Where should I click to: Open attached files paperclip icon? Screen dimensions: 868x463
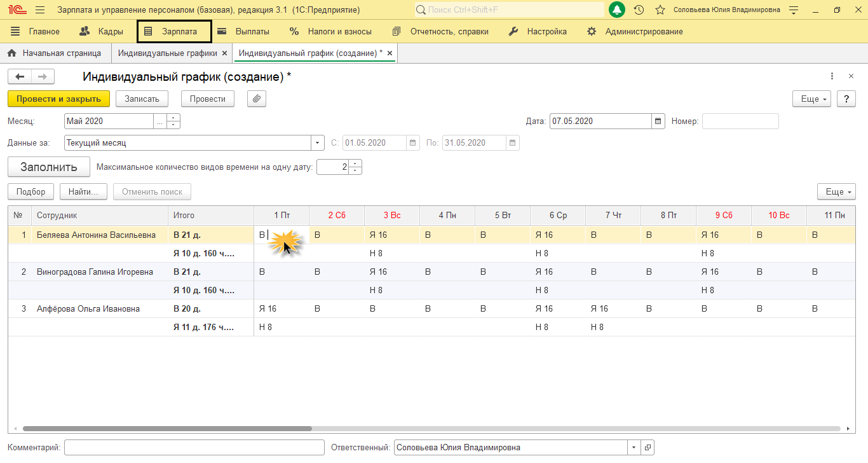257,99
